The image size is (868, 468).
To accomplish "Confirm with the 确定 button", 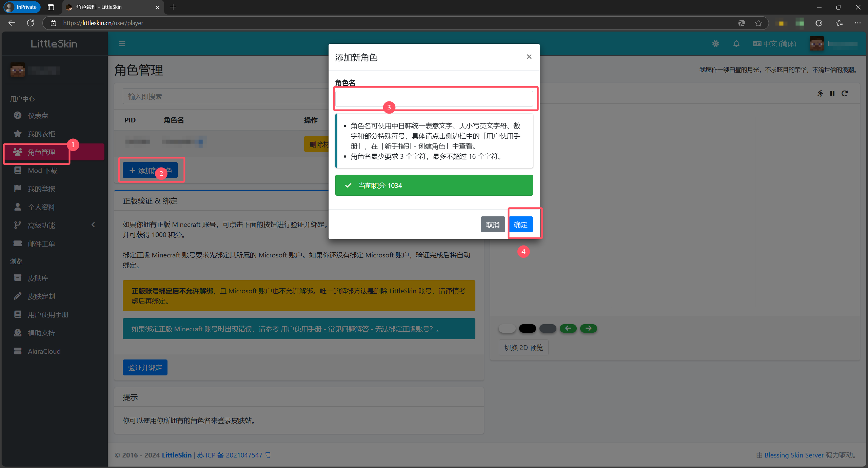I will pos(521,224).
